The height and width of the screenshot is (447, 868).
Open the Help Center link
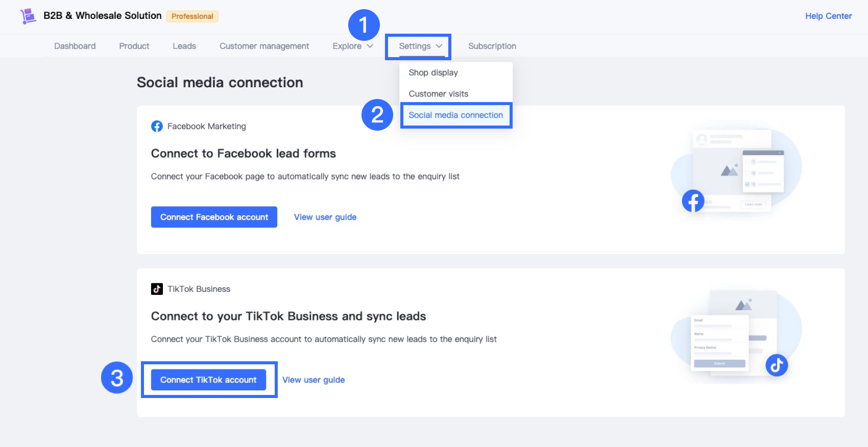click(x=828, y=16)
